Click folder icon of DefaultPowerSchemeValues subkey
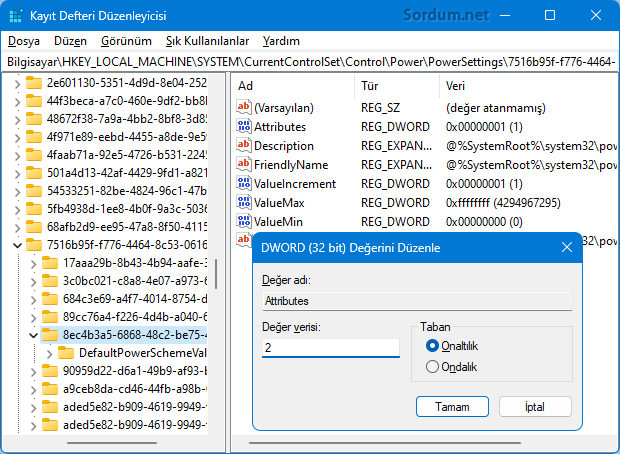 [x=66, y=353]
